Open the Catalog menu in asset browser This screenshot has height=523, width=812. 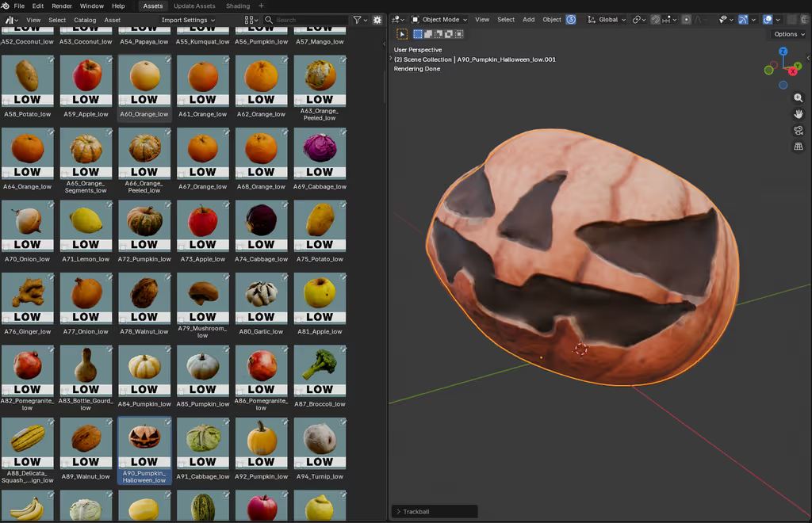85,20
